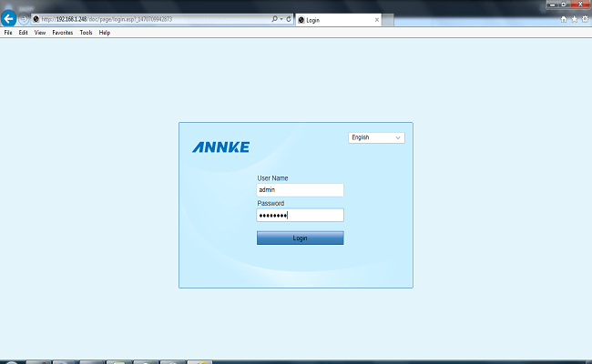Open the Help menu

(104, 32)
